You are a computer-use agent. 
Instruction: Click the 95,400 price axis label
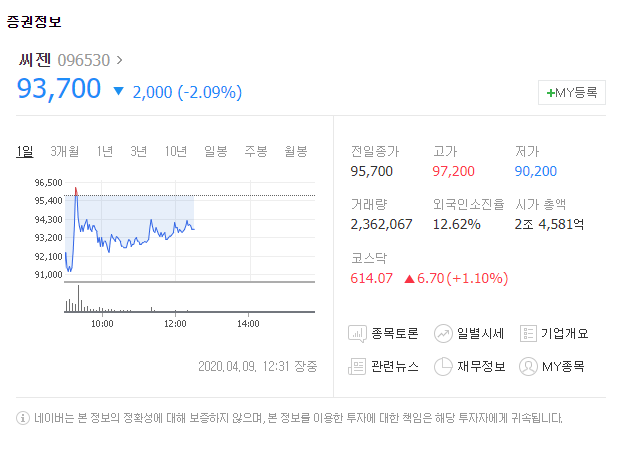pos(48,201)
